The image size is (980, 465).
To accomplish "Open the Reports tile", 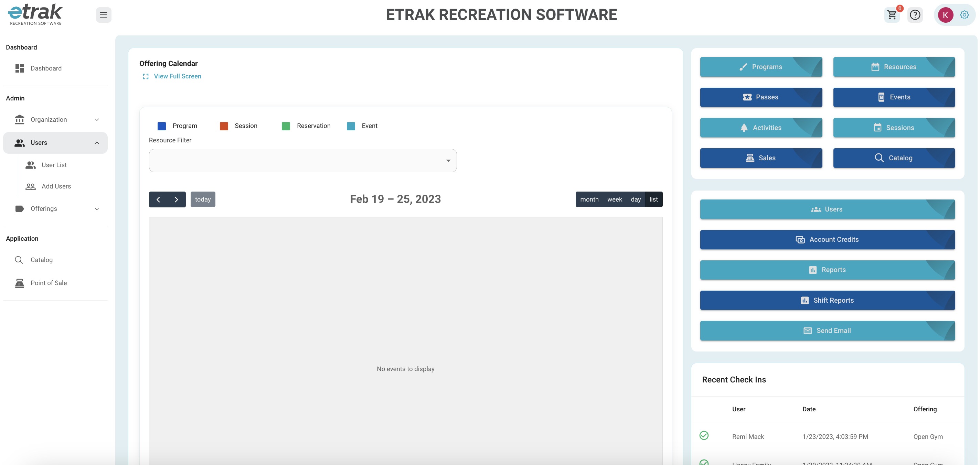I will 828,270.
